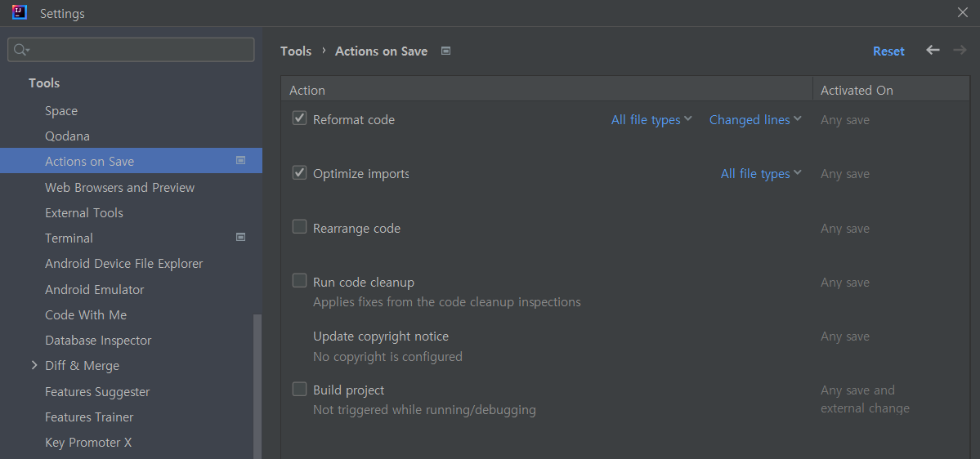Click the Reset link

[x=888, y=51]
